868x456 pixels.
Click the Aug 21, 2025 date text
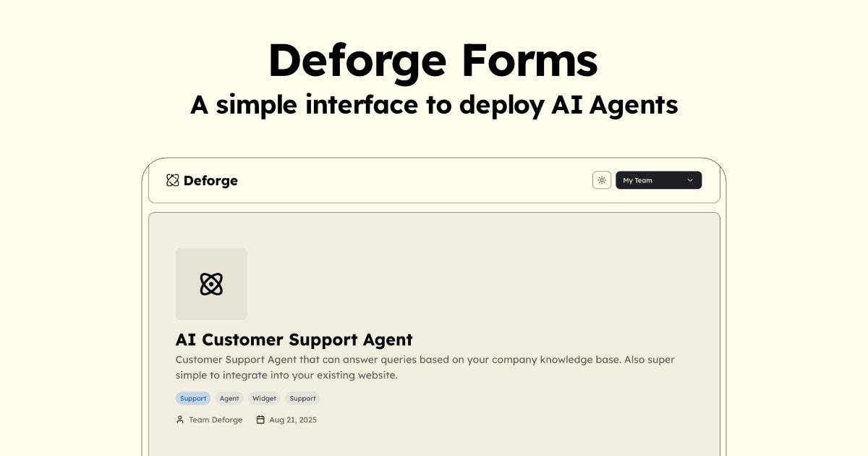(293, 420)
